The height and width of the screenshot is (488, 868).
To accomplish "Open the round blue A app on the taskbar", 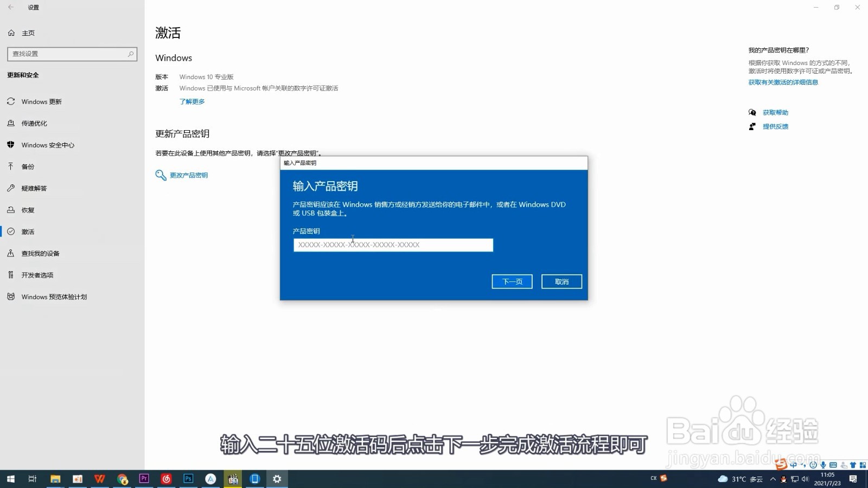I will tap(210, 479).
